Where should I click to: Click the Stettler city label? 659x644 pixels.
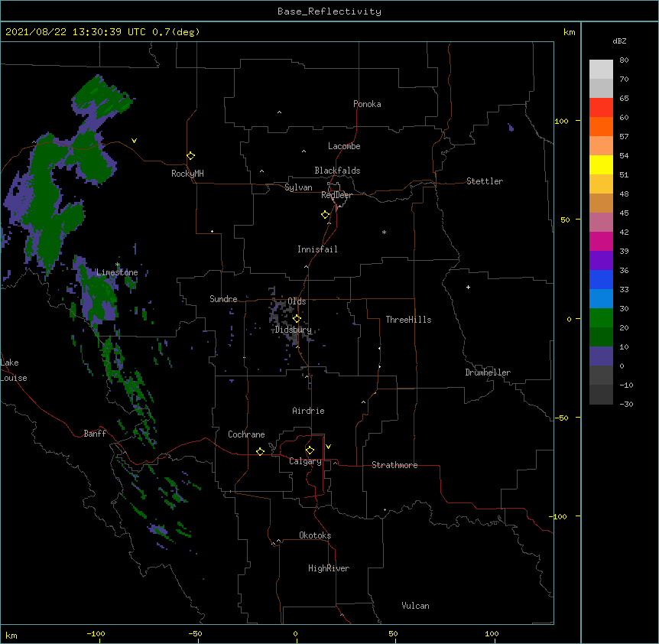(x=485, y=181)
